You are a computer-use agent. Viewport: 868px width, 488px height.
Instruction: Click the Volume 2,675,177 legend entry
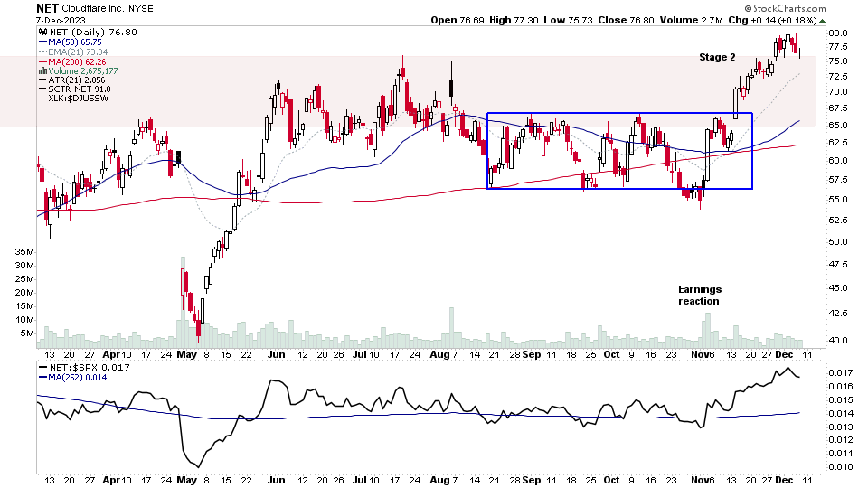point(83,71)
